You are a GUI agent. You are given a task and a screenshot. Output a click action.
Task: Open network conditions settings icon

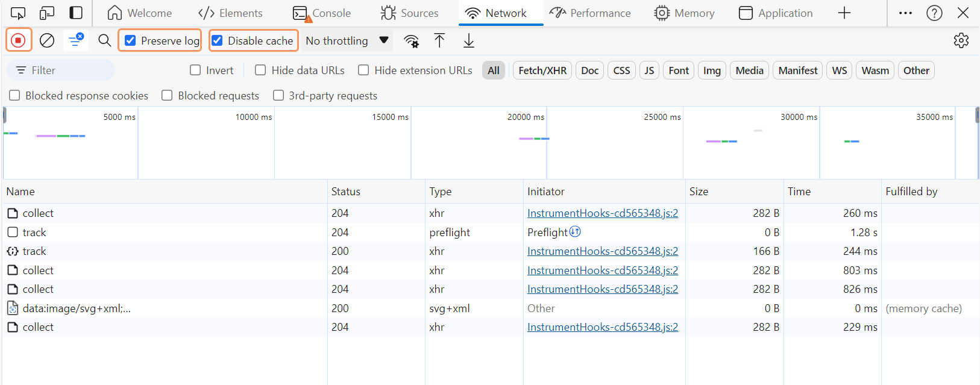pos(411,40)
